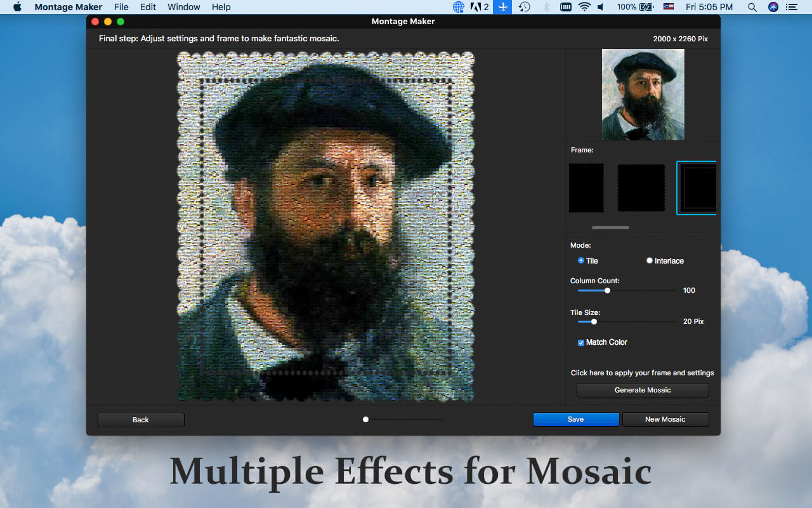Viewport: 812px width, 508px height.
Task: Open the Time Machine menu bar icon
Action: tap(524, 7)
